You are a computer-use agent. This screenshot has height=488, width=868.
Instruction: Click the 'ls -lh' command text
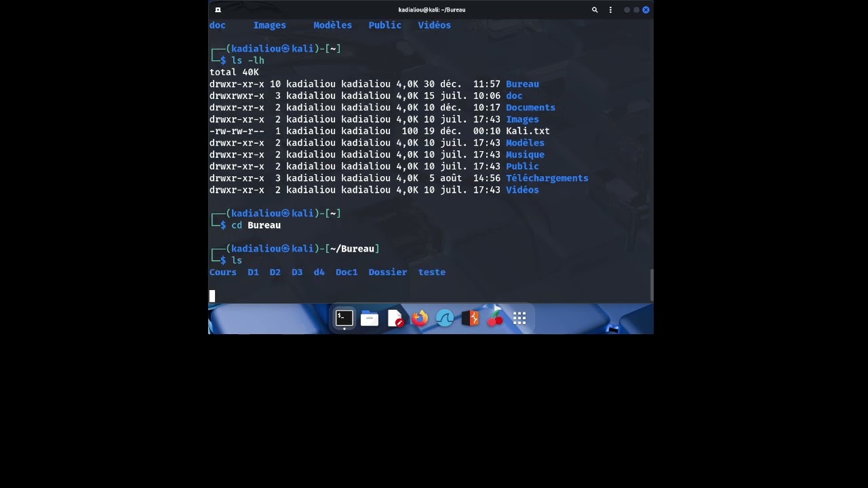pyautogui.click(x=248, y=60)
